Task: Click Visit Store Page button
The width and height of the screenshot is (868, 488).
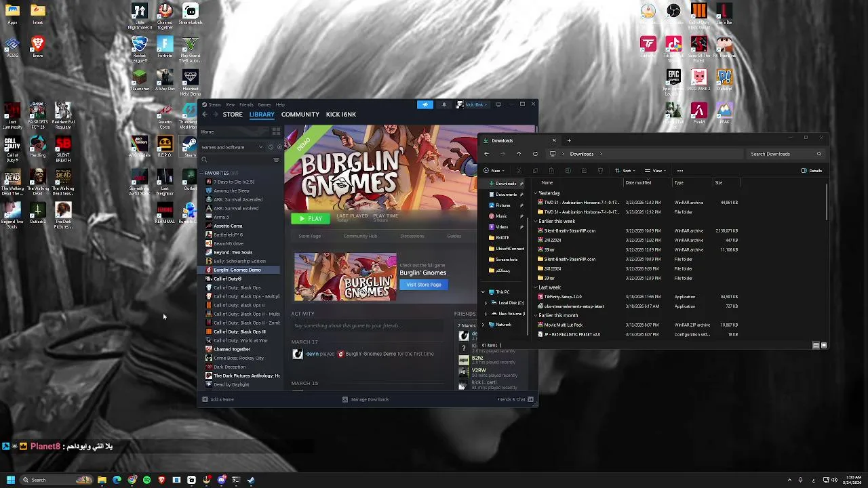Action: 423,285
